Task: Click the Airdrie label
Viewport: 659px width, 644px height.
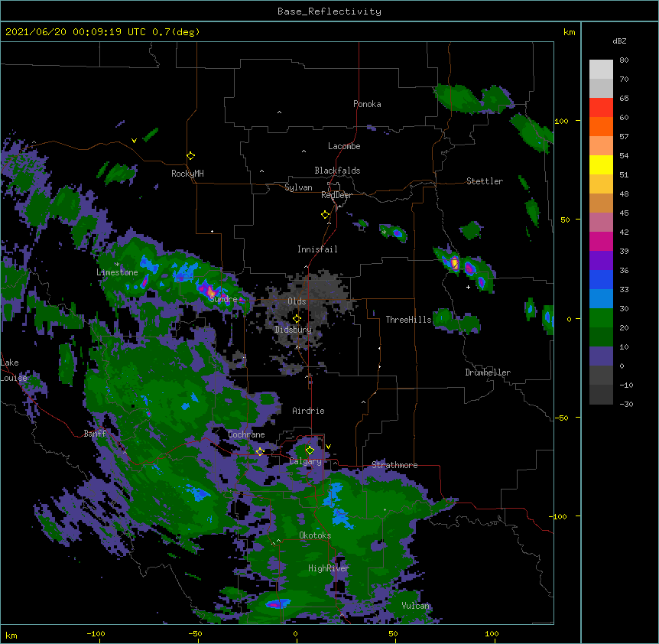Action: [x=308, y=411]
